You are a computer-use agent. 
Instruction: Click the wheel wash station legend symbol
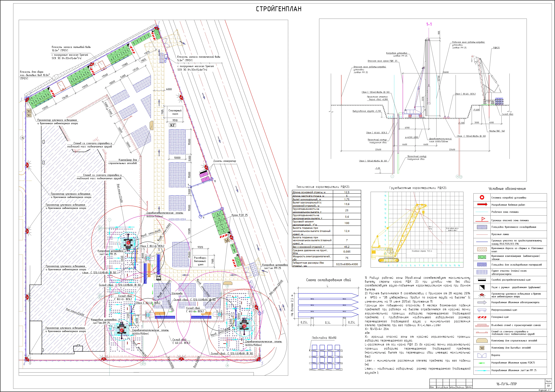click(482, 272)
